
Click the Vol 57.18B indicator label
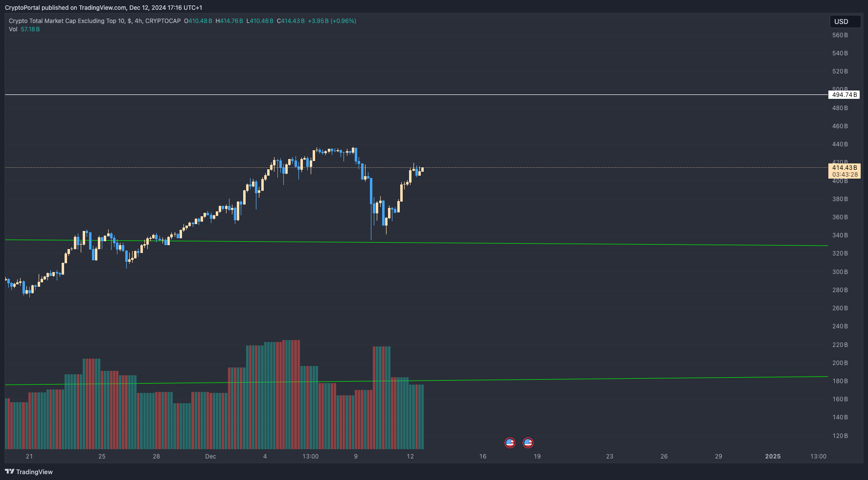pyautogui.click(x=24, y=29)
